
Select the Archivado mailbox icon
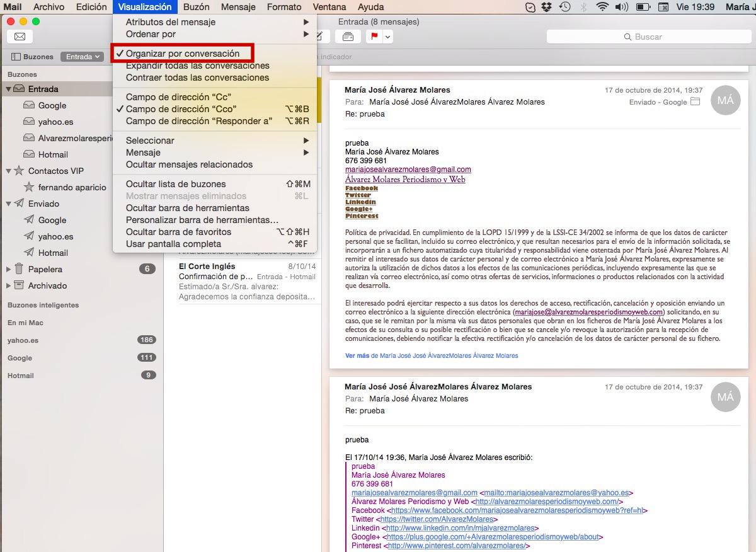tap(19, 285)
